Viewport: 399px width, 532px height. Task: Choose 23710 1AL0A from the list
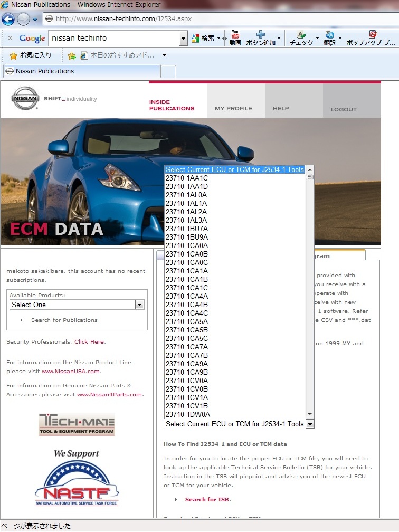pos(235,195)
